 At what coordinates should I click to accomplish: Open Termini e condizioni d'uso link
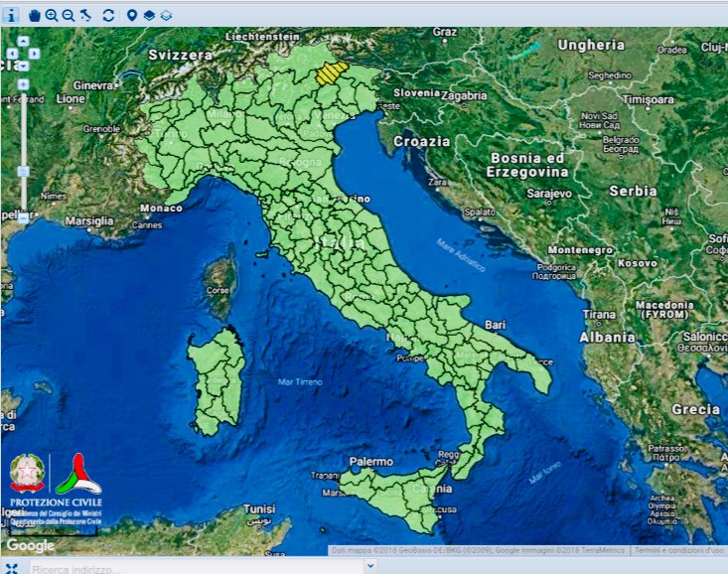coord(678,550)
